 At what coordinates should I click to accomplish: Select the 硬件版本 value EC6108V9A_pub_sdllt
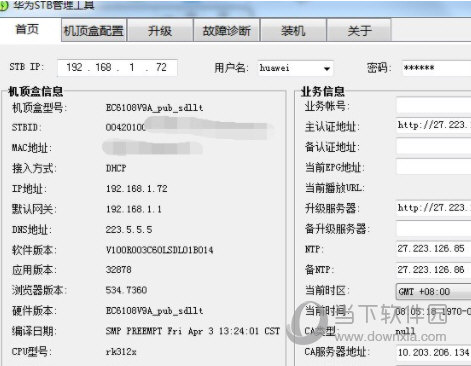tap(154, 311)
